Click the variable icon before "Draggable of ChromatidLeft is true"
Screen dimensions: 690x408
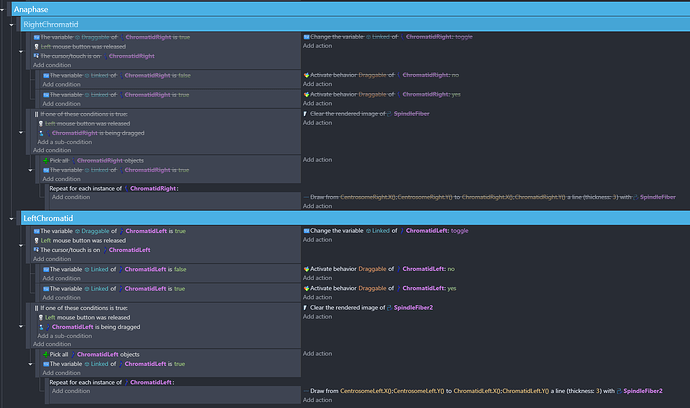[x=37, y=231]
